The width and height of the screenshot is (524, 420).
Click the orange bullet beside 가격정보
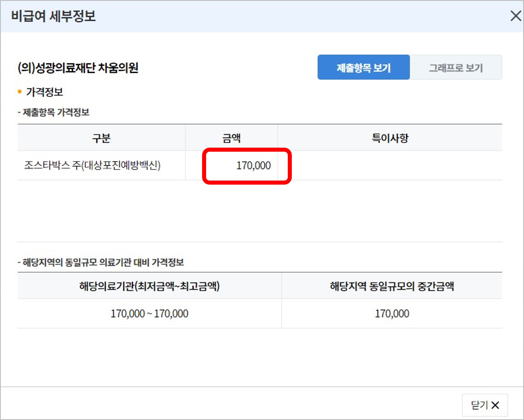[20, 92]
